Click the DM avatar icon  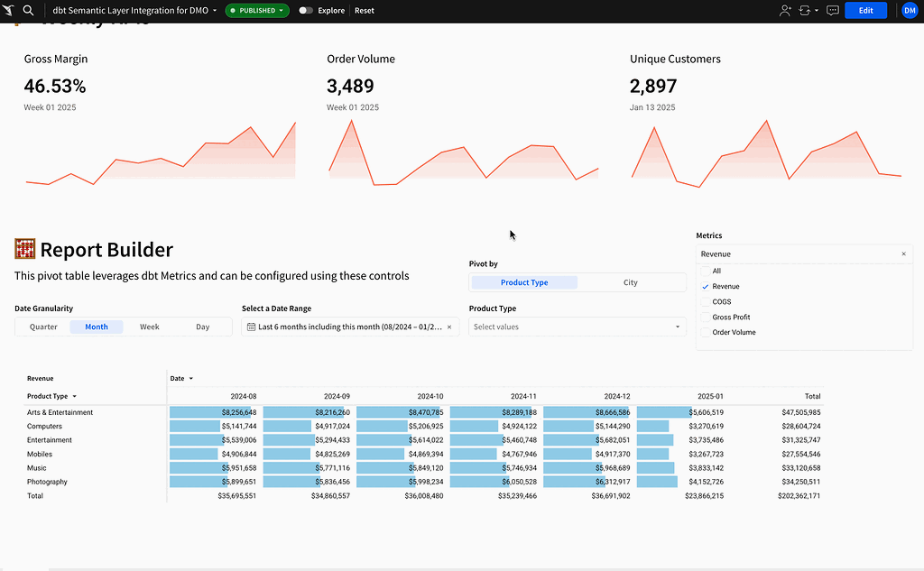click(x=910, y=10)
